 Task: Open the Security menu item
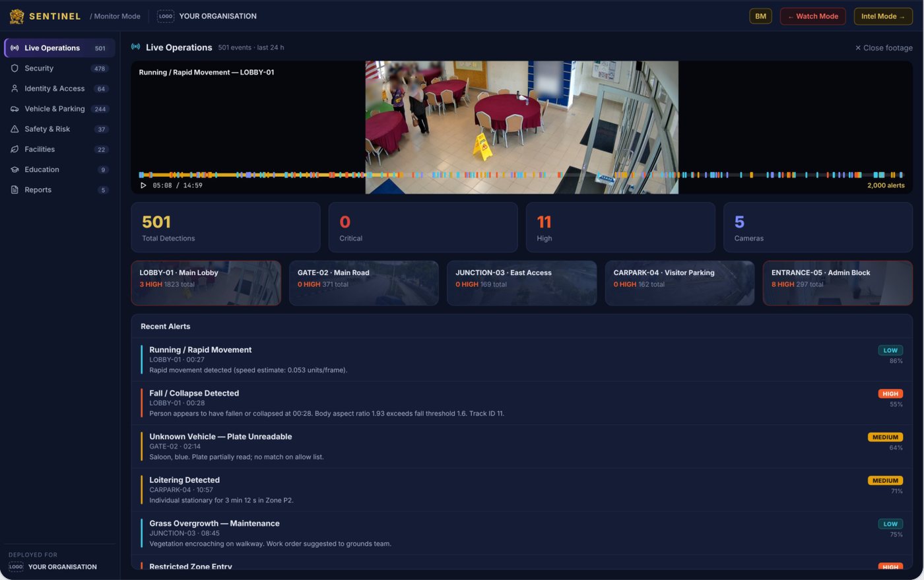coord(59,69)
